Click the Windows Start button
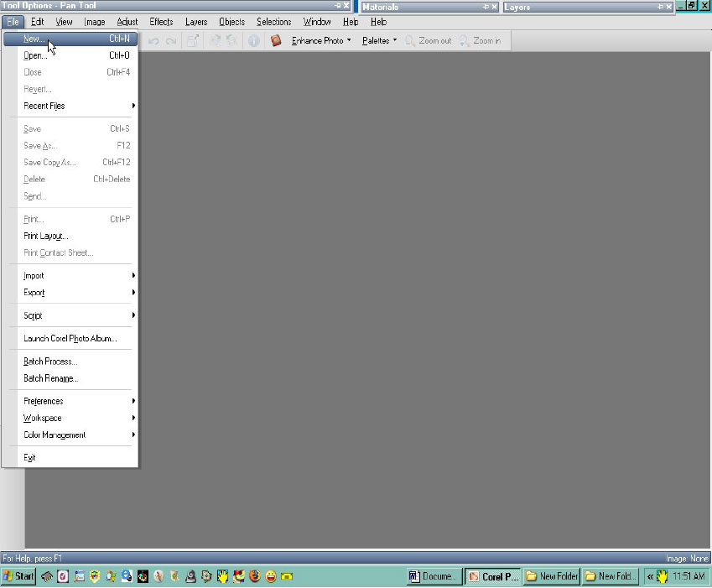The image size is (712, 588). pos(18,576)
